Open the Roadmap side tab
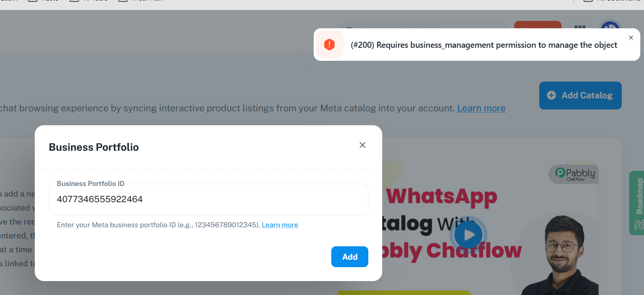 click(637, 203)
